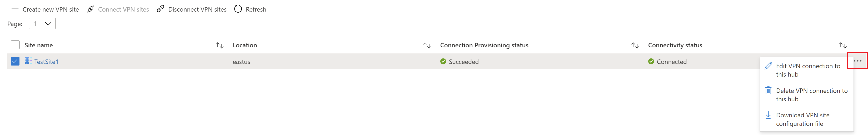The image size is (868, 135).
Task: Click the pencil icon for editing VPN connection
Action: point(768,66)
